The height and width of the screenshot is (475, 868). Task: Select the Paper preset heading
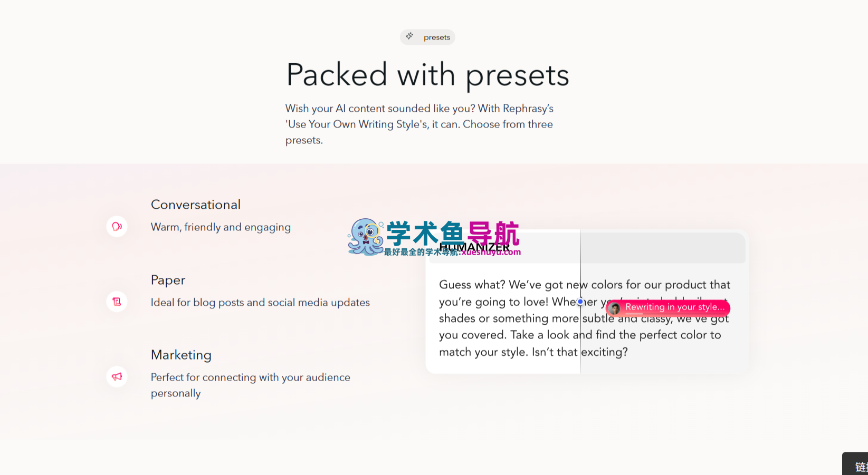[x=168, y=280]
